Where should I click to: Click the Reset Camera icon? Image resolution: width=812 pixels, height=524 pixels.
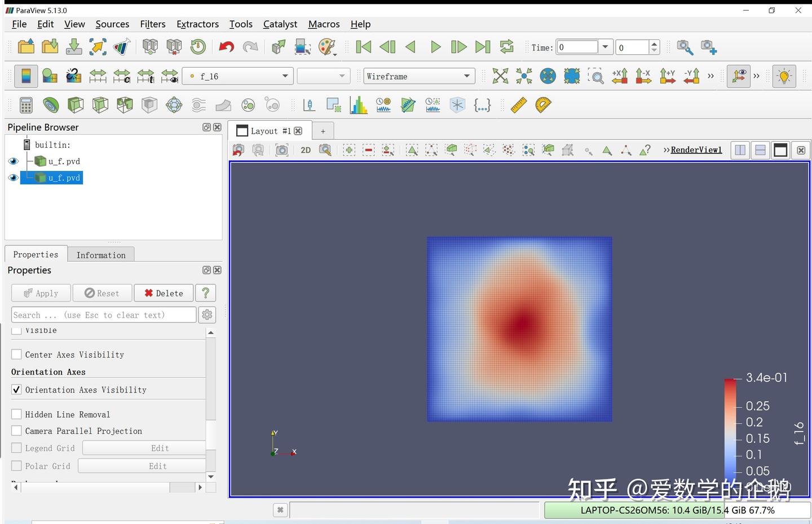point(500,76)
